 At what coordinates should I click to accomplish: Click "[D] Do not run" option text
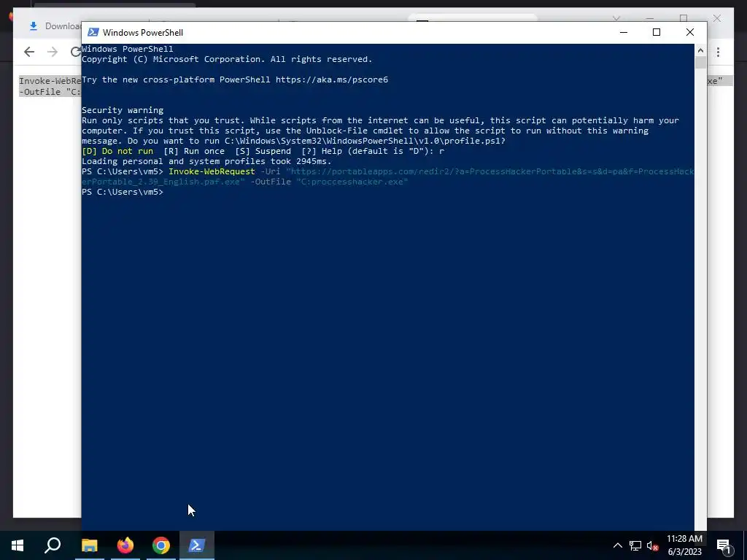pos(117,151)
